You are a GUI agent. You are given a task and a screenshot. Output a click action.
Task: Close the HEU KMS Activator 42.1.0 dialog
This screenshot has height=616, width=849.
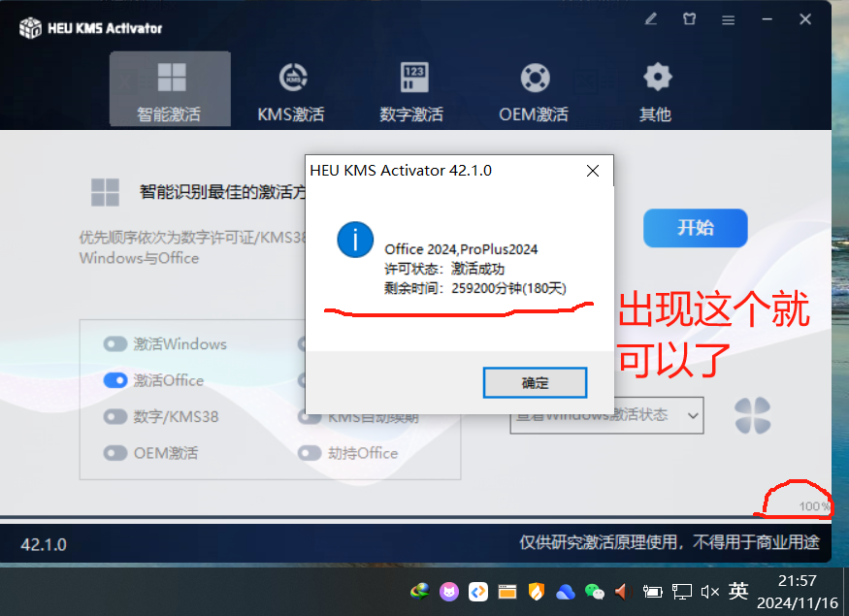click(x=593, y=171)
